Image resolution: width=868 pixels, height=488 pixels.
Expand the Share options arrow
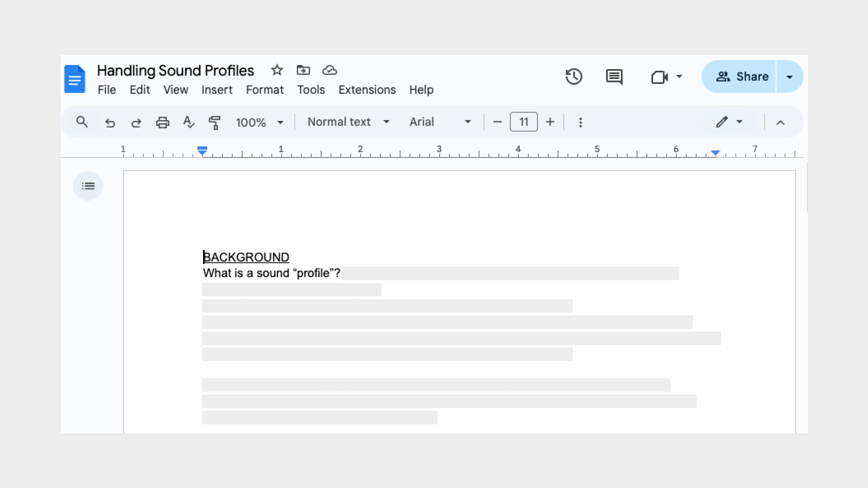pyautogui.click(x=789, y=77)
